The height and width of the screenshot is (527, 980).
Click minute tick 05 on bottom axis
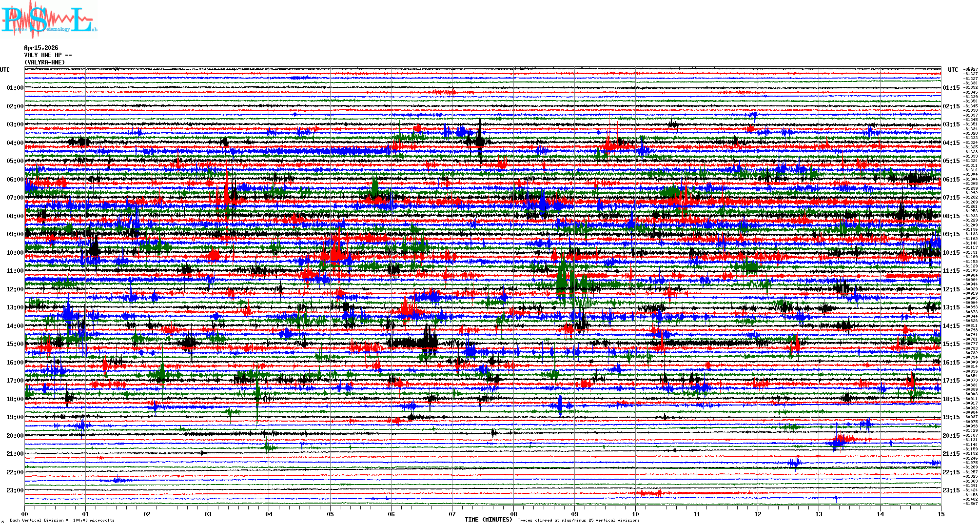click(330, 514)
